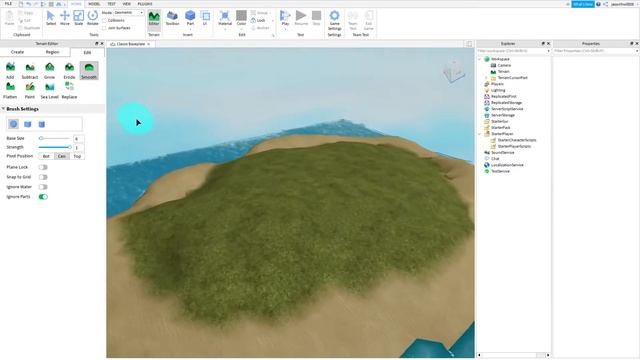Image resolution: width=640 pixels, height=360 pixels.
Task: Choose the Grow terrain tool
Action: (x=49, y=70)
